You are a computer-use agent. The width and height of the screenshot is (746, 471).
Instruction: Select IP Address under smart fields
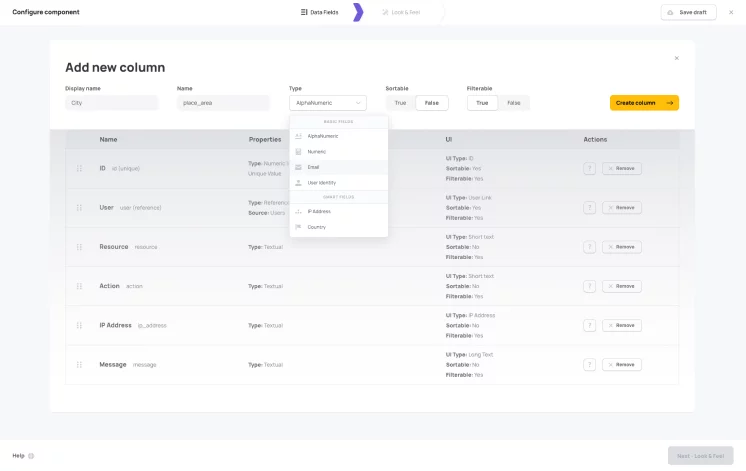point(319,212)
